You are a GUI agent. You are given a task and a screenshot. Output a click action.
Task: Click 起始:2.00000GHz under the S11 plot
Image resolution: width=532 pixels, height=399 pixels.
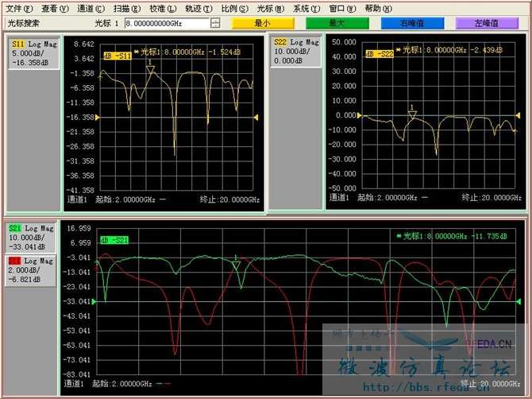coord(125,199)
